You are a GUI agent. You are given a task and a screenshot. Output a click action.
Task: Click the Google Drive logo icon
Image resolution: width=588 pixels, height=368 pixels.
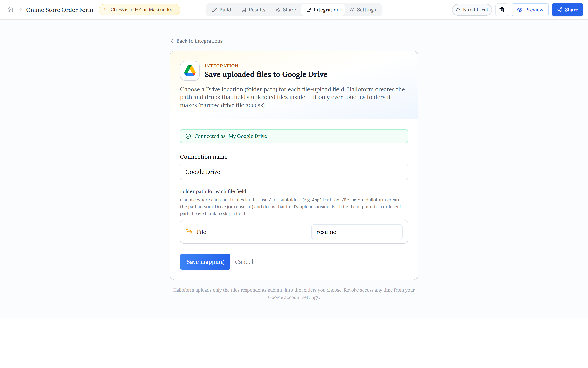click(x=190, y=71)
